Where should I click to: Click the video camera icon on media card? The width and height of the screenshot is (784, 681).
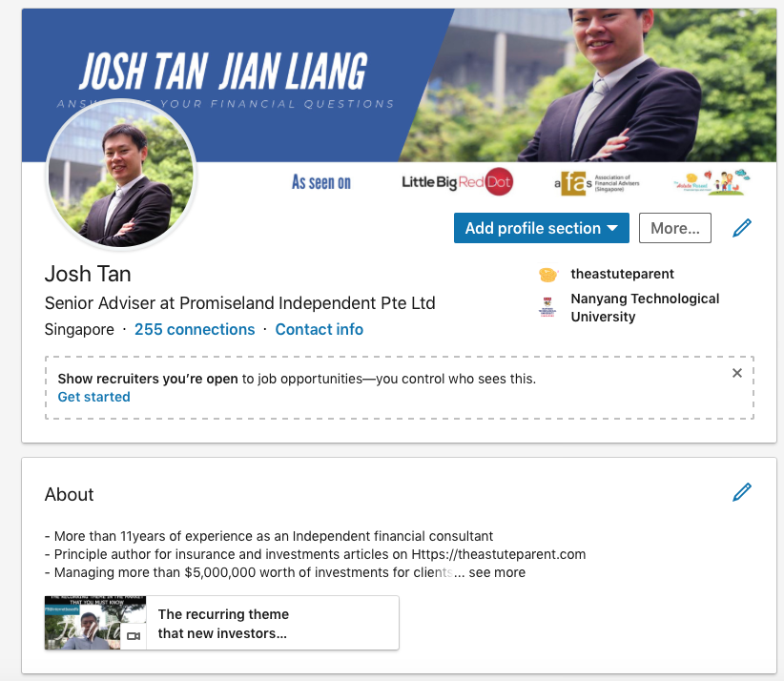click(x=133, y=636)
